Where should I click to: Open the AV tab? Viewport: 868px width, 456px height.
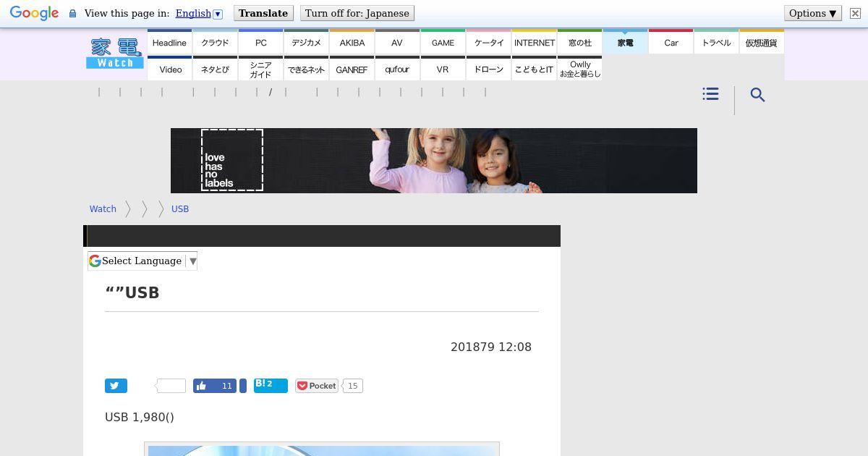[397, 42]
